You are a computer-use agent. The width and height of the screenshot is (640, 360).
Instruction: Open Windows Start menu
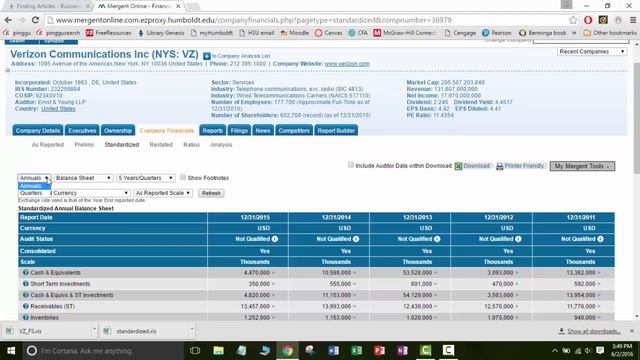11,351
